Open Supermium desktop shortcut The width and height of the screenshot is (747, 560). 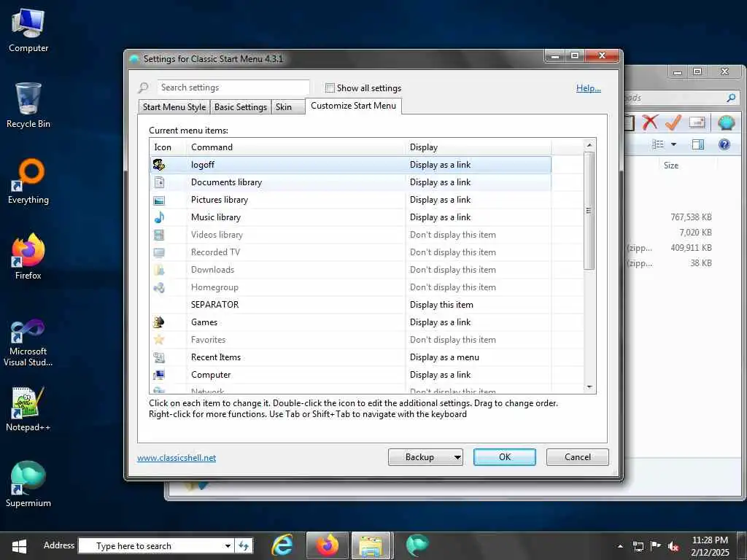28,484
